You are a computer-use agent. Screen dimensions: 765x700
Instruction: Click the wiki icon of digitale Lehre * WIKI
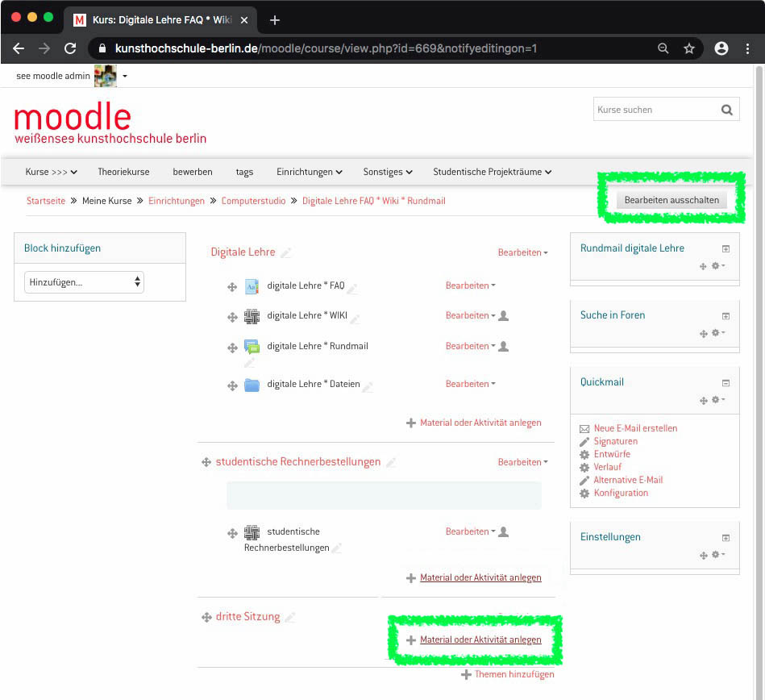pyautogui.click(x=252, y=316)
